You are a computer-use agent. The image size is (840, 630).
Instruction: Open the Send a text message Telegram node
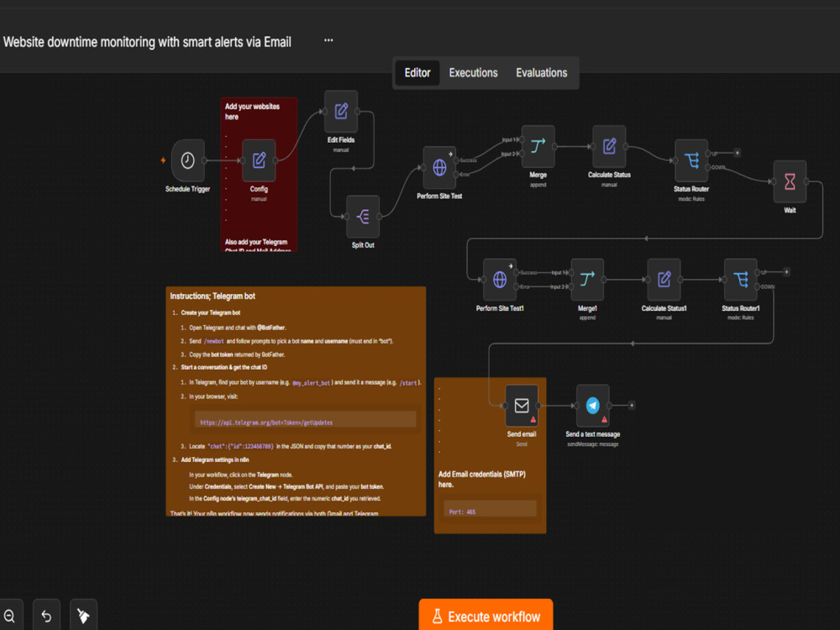pyautogui.click(x=592, y=406)
